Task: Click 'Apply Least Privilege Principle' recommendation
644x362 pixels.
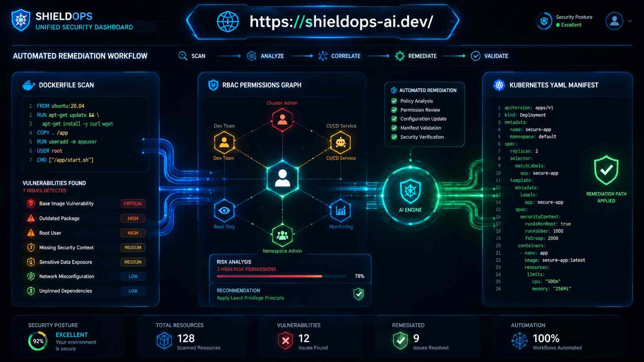Action: click(x=250, y=298)
